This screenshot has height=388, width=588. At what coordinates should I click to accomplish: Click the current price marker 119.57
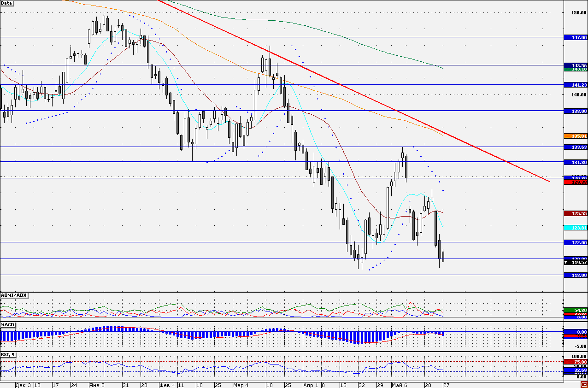point(576,262)
